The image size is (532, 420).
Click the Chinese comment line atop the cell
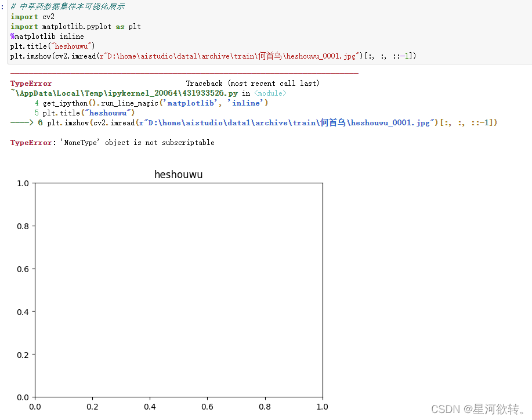point(68,7)
